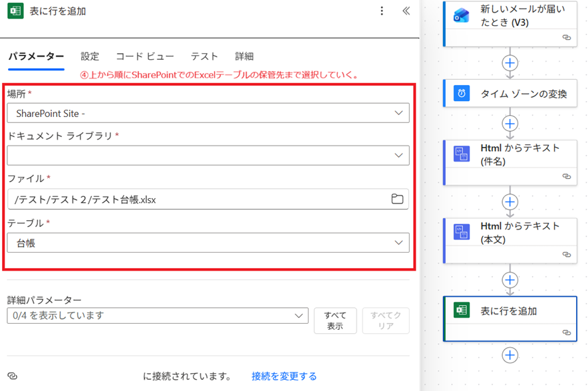Expand the 詳細パラメーター dropdown
The image size is (588, 391).
tap(299, 316)
